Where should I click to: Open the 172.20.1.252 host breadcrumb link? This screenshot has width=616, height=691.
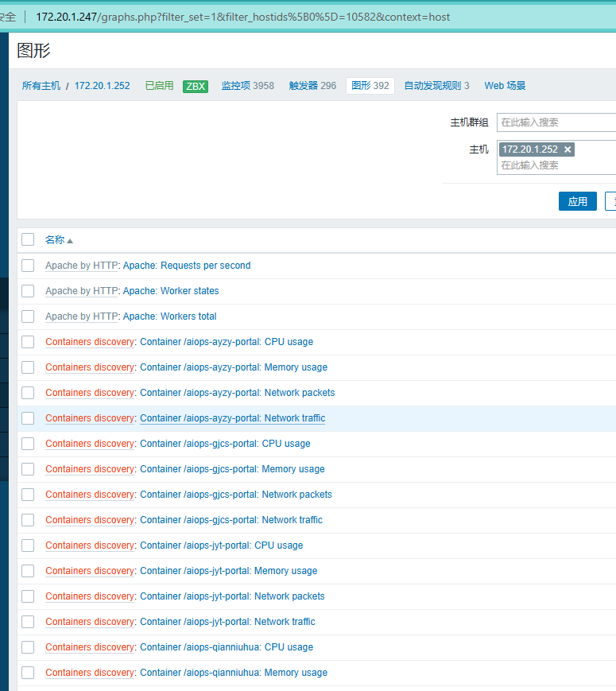coord(102,86)
